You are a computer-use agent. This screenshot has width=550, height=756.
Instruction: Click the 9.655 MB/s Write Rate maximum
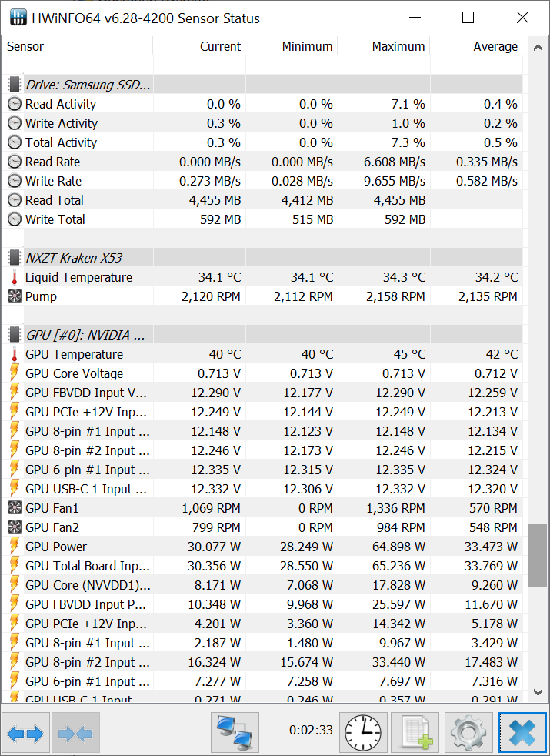[x=395, y=181]
